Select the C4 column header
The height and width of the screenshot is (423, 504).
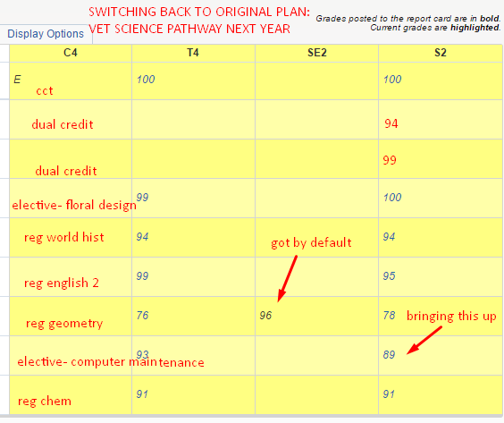click(x=71, y=53)
